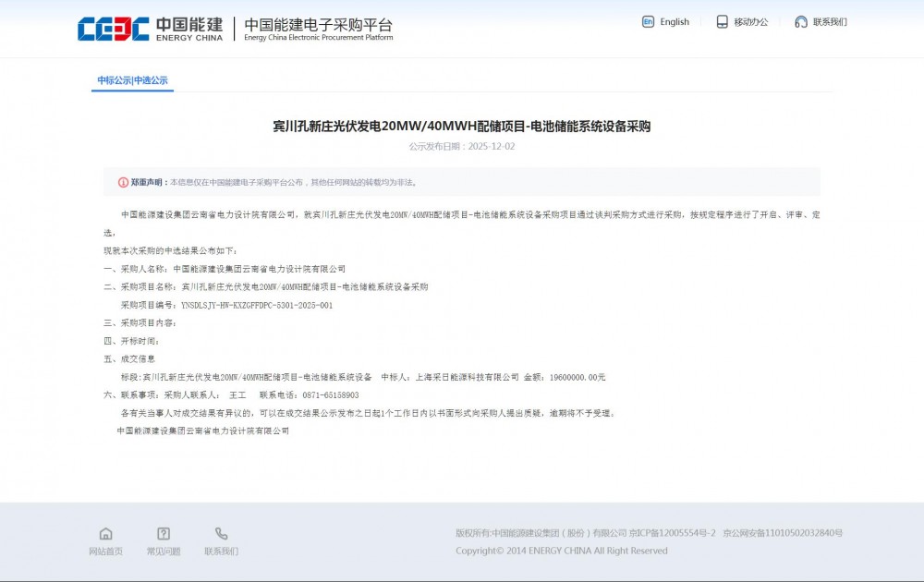Image resolution: width=924 pixels, height=582 pixels.
Task: Click the 中国能建电子采购平台 platform title
Action: tap(319, 26)
